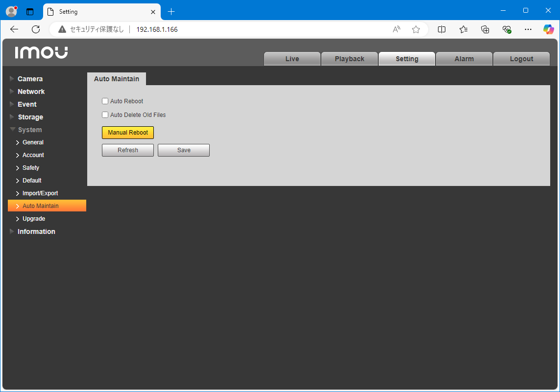Open Upgrade in sidebar
Image resolution: width=560 pixels, height=392 pixels.
click(34, 219)
